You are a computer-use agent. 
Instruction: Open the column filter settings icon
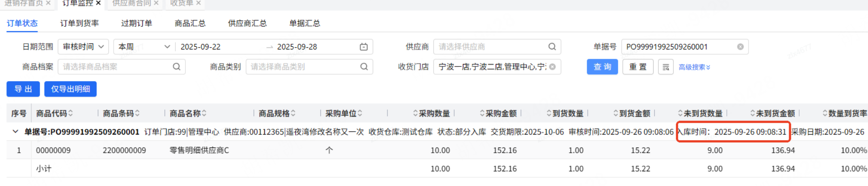click(x=666, y=67)
